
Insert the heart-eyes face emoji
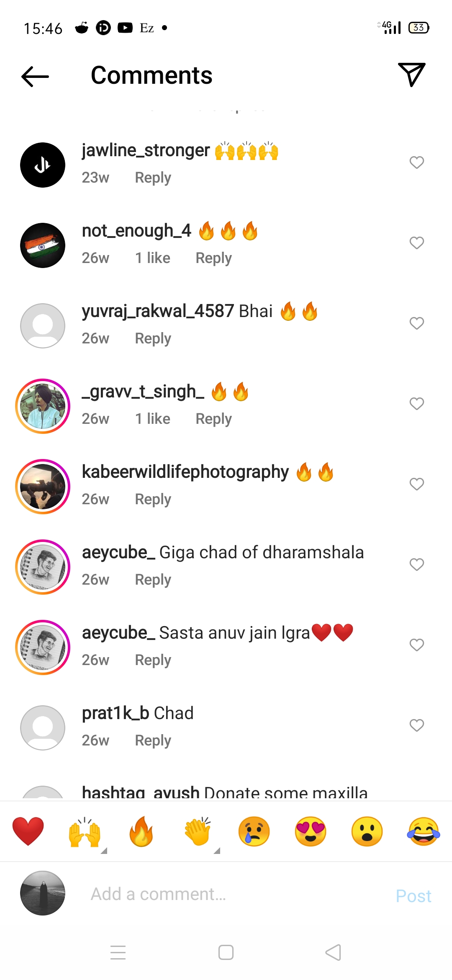tap(311, 831)
